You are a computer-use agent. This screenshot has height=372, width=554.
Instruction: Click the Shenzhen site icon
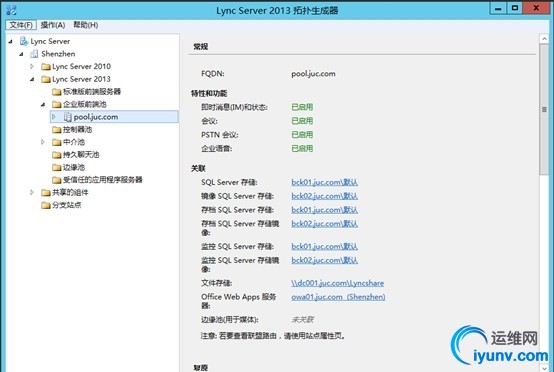click(34, 54)
